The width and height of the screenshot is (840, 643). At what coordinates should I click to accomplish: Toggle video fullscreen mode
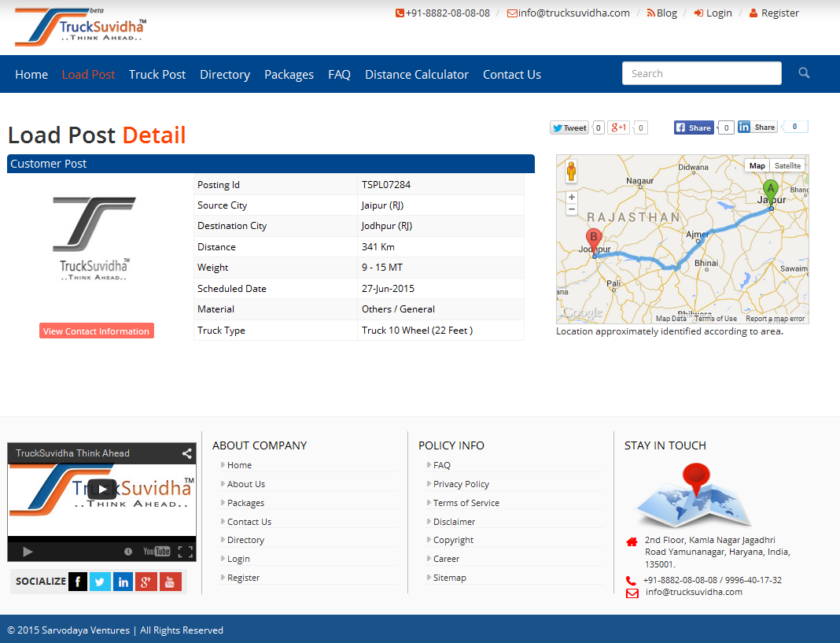(x=185, y=552)
